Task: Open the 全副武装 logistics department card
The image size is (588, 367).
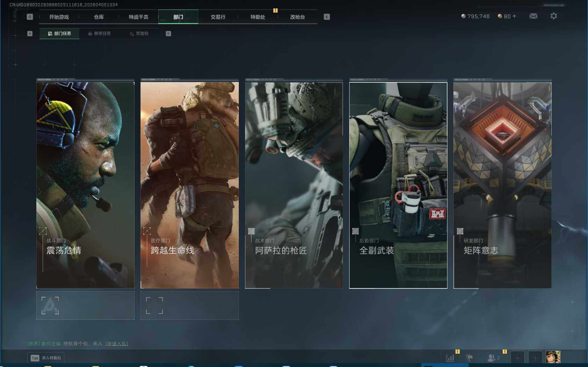Action: click(398, 185)
